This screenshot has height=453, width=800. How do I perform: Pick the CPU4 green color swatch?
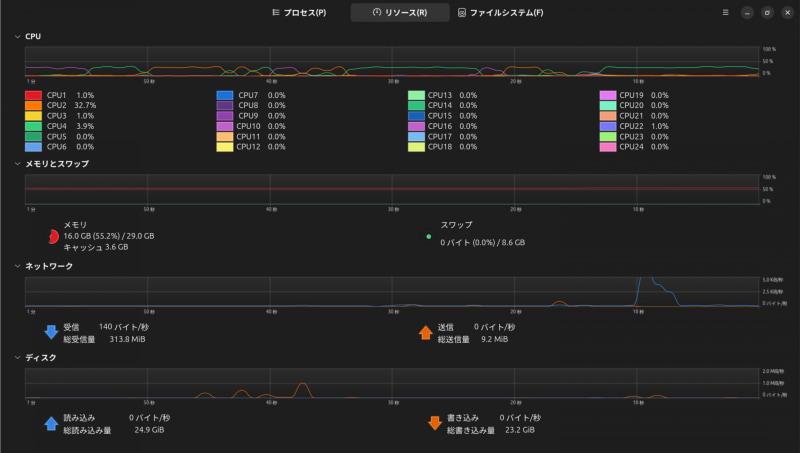tap(33, 126)
